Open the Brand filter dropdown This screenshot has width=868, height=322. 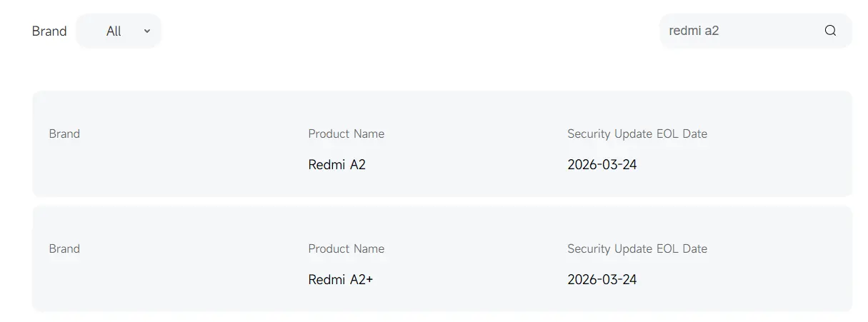(119, 31)
